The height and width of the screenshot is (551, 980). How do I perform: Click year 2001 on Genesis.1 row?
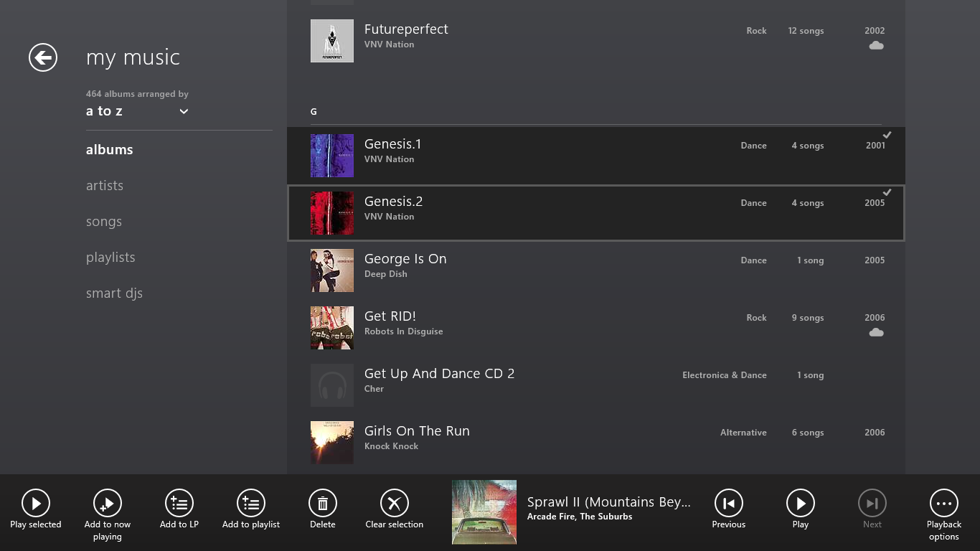[x=875, y=146]
